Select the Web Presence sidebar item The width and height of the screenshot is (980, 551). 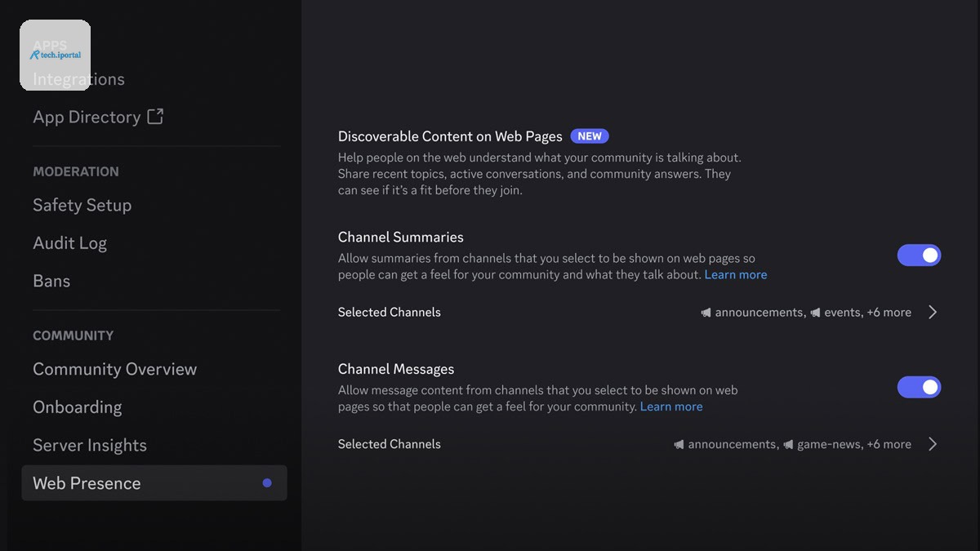point(154,483)
